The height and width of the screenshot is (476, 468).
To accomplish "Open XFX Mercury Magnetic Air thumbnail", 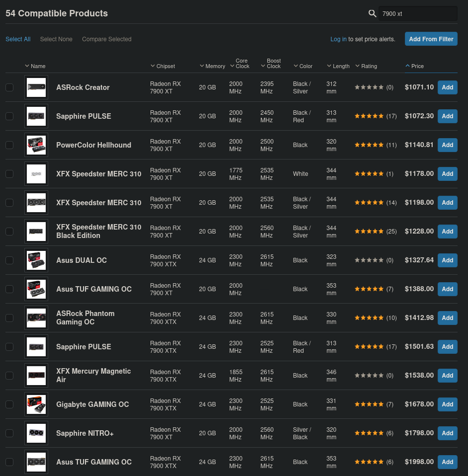I will click(x=36, y=376).
